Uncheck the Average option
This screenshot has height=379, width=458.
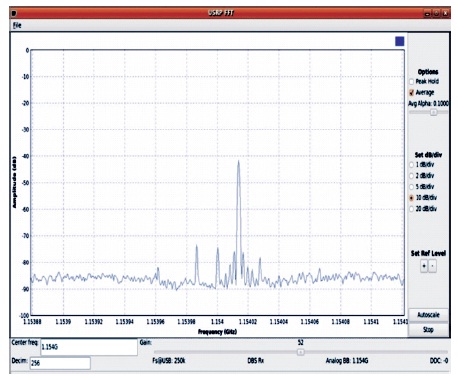tap(411, 93)
